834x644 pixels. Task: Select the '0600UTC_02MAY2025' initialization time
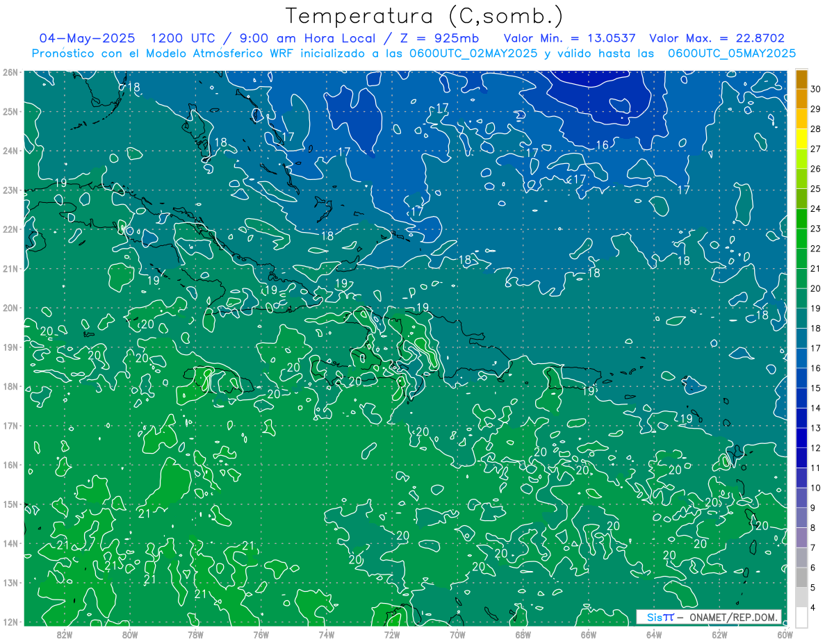click(473, 53)
